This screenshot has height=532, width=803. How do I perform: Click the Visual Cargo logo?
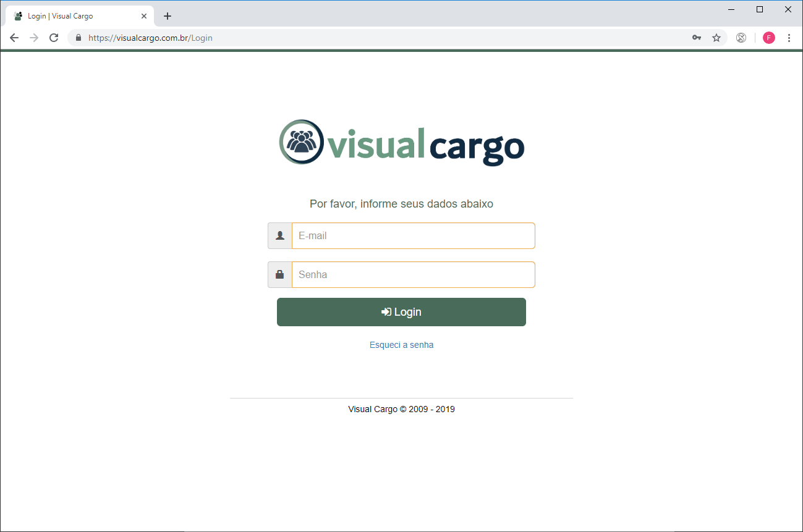[402, 143]
